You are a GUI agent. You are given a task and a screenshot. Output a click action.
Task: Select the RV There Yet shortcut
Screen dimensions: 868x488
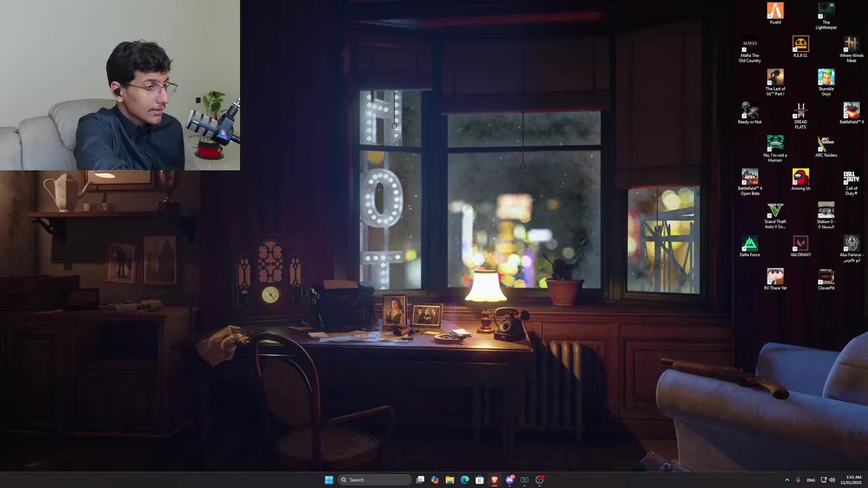tap(775, 279)
